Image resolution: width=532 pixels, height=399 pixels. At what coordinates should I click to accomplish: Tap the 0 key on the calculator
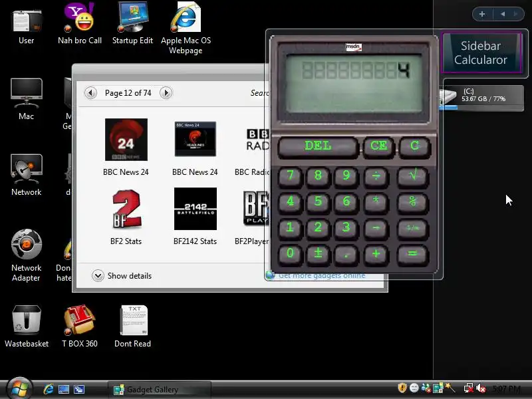coord(290,255)
